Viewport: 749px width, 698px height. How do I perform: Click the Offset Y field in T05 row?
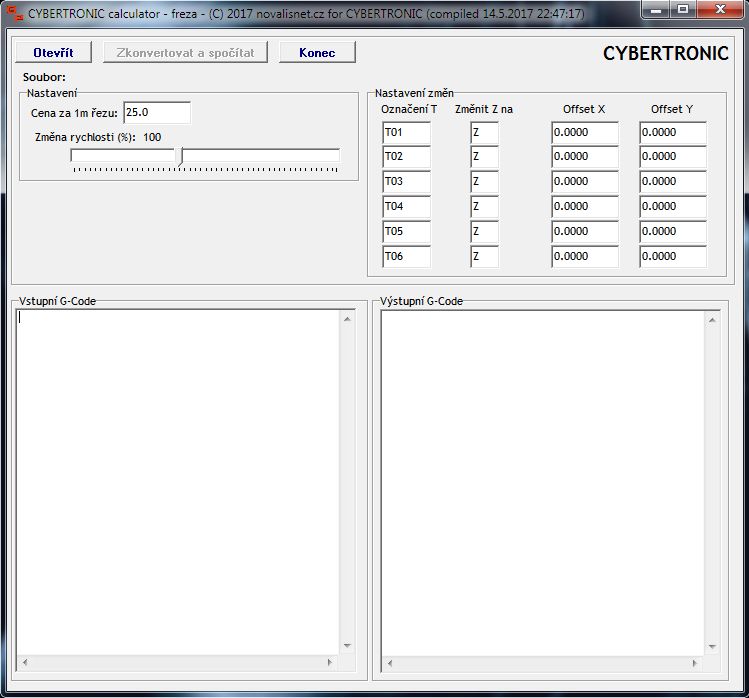tap(673, 231)
